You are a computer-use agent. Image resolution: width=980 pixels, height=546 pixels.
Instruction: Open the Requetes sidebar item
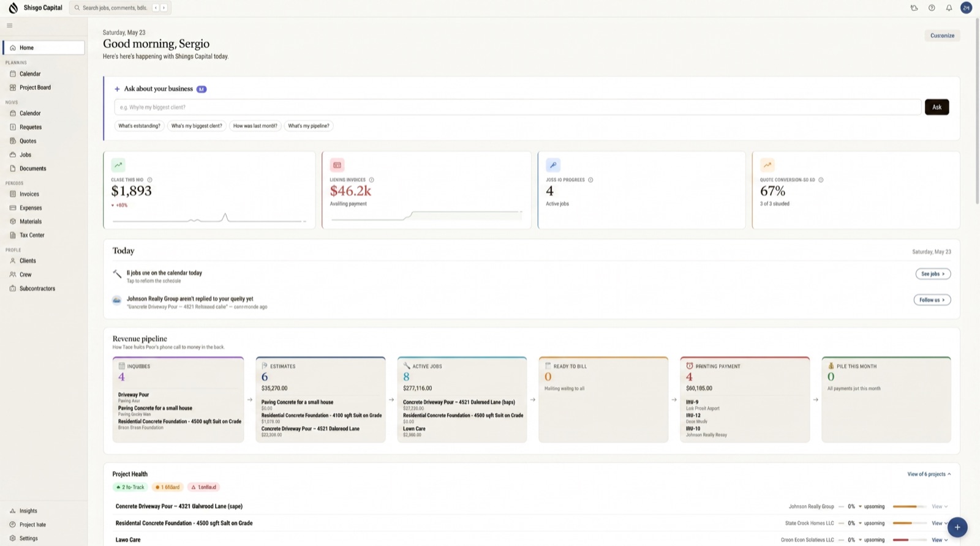click(43, 127)
